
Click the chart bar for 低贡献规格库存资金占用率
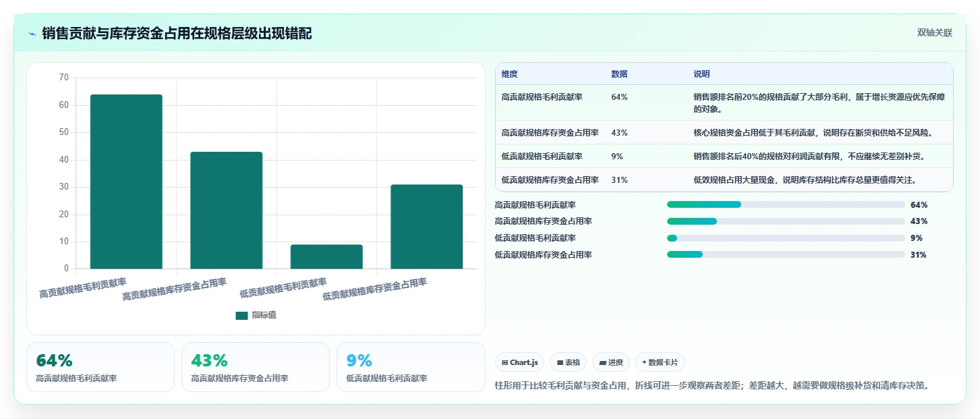pyautogui.click(x=426, y=227)
